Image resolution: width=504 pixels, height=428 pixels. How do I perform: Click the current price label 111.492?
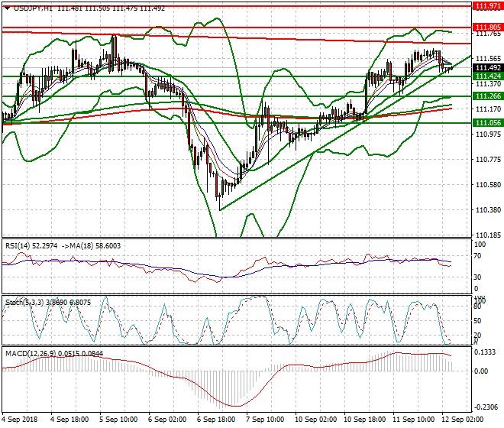(x=488, y=68)
